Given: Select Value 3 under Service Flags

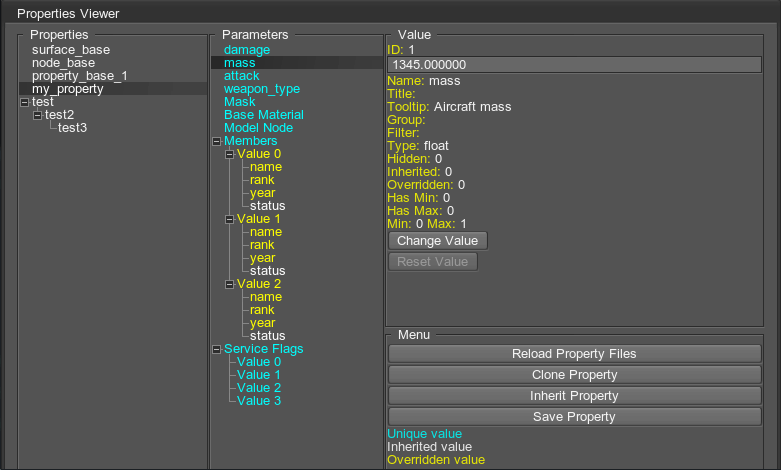Looking at the screenshot, I should coord(258,401).
